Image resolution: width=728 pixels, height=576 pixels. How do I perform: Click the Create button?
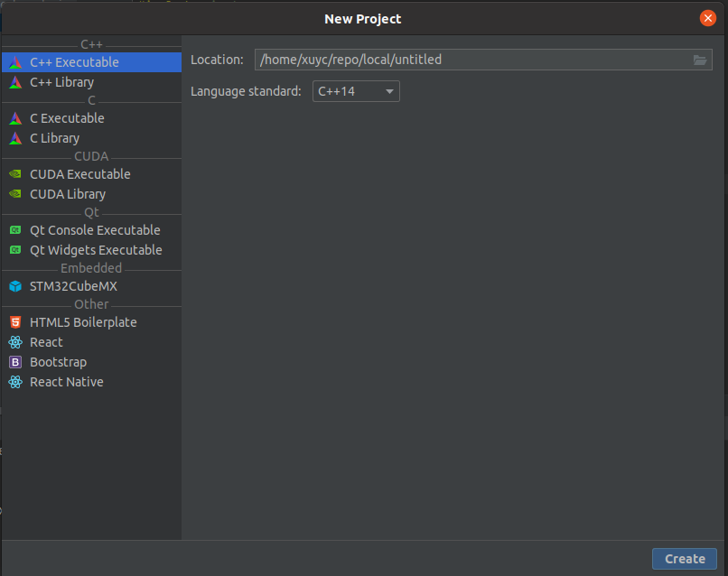coord(684,558)
